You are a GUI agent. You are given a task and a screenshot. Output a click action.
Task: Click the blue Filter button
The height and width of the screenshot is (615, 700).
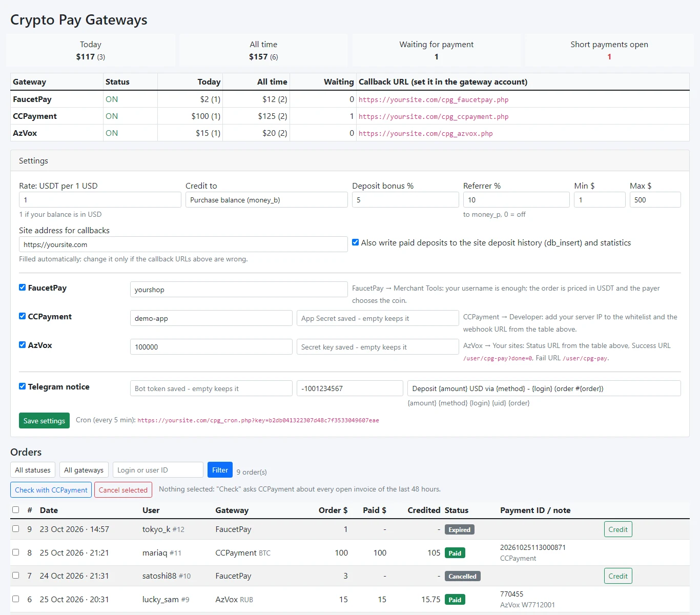pos(220,470)
